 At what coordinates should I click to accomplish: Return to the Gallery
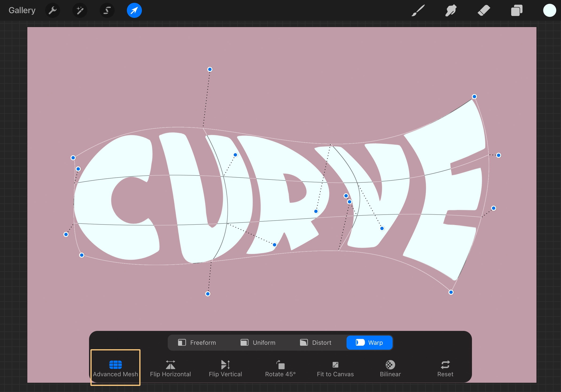22,10
